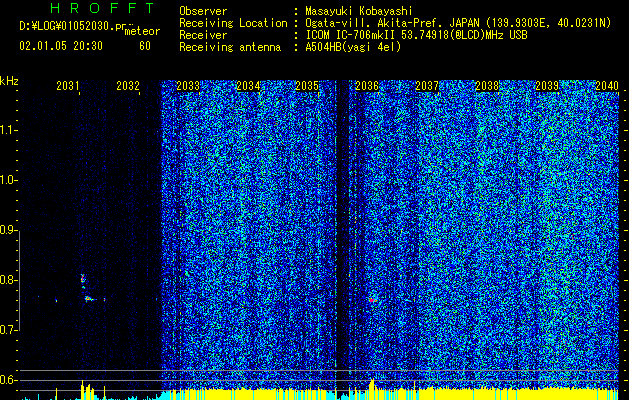Click the 2035 time marker
This screenshot has width=629, height=400.
click(307, 86)
